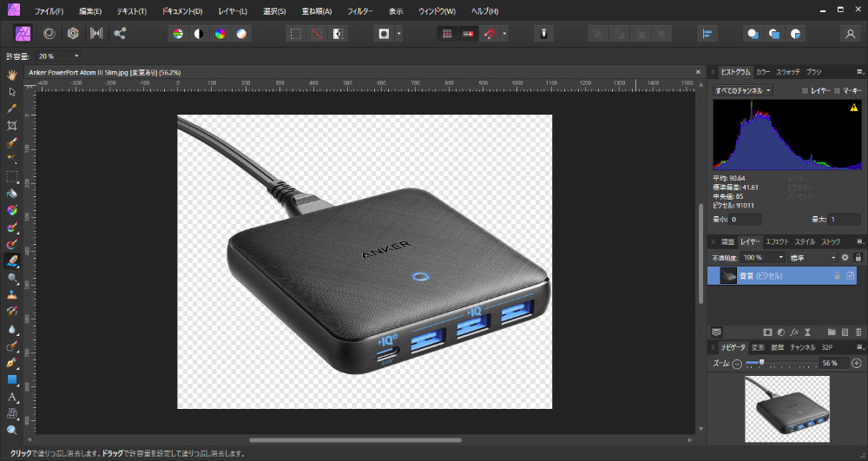The height and width of the screenshot is (461, 868).
Task: Open the ファイル(F) menu
Action: [x=49, y=11]
